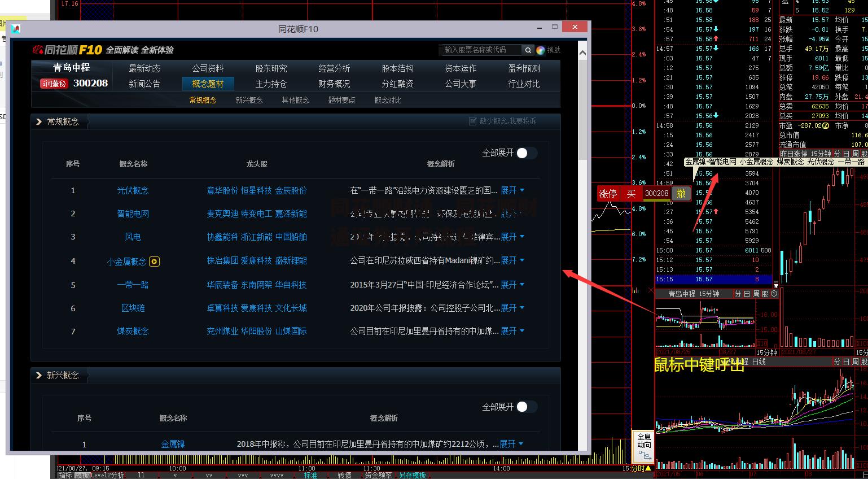Viewport: 868px width, 479px height.
Task: Click 转债 in bottom indicator bar
Action: pos(344,475)
